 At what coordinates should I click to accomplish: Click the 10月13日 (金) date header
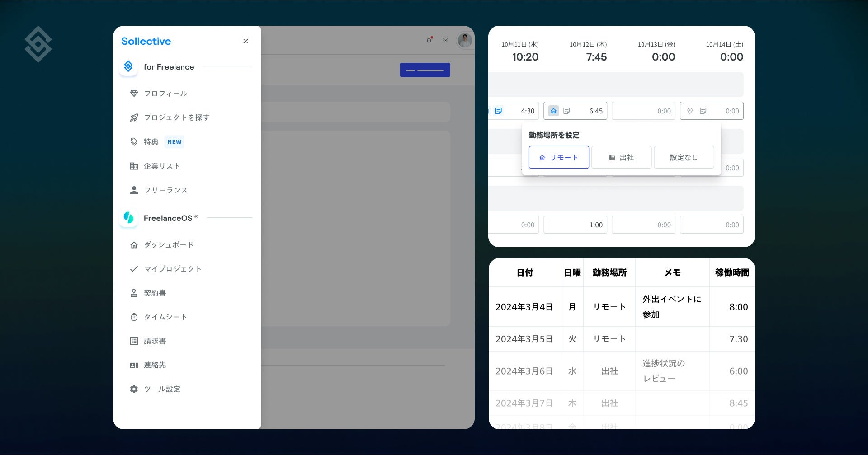tap(656, 44)
